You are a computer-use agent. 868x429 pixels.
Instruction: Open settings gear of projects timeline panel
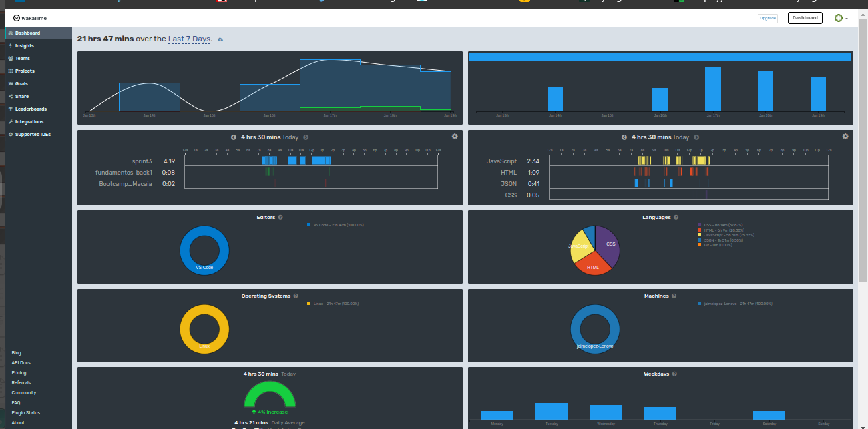(455, 136)
